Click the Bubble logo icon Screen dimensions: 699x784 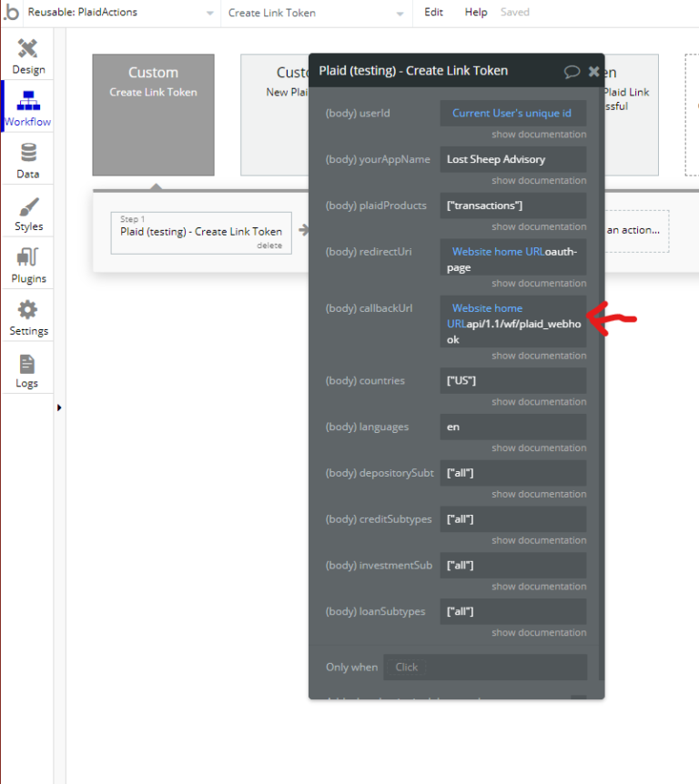[11, 12]
